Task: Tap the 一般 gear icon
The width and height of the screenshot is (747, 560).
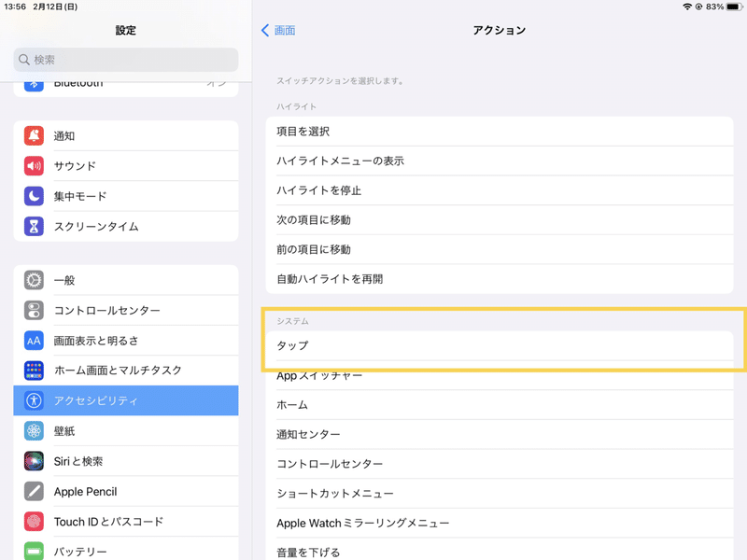Action: 35,280
